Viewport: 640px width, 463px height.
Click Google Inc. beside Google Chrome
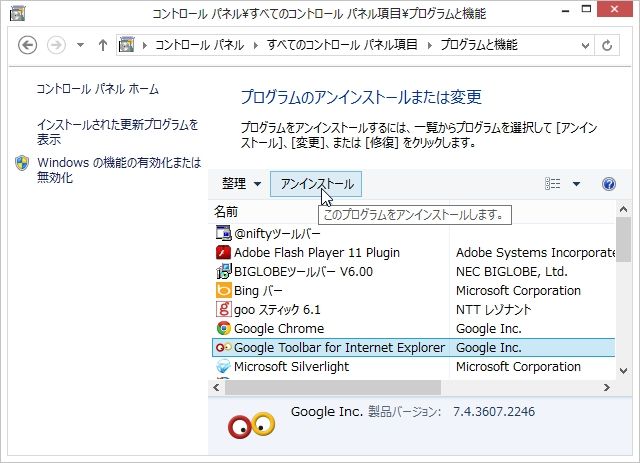489,329
